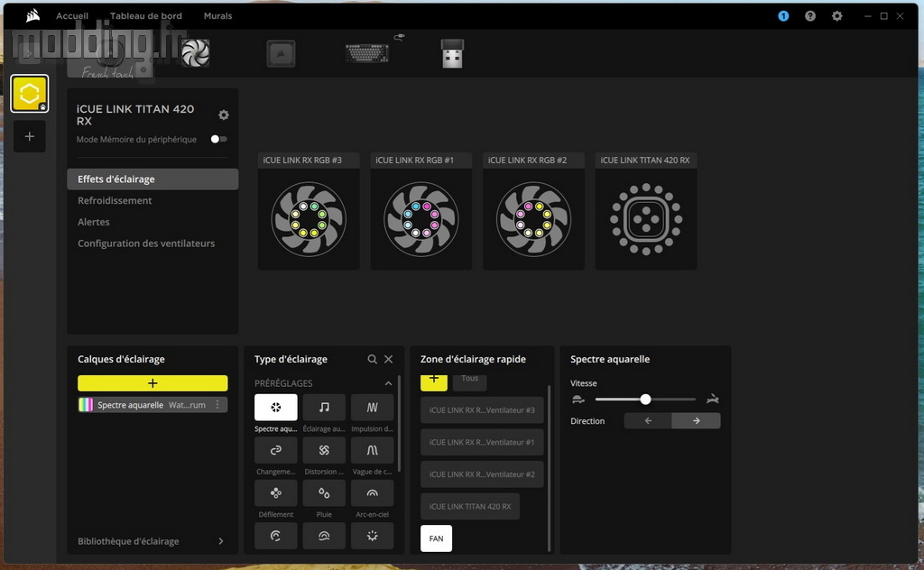Choose the preset icon below Pluie
This screenshot has width=924, height=570.
pyautogui.click(x=324, y=536)
